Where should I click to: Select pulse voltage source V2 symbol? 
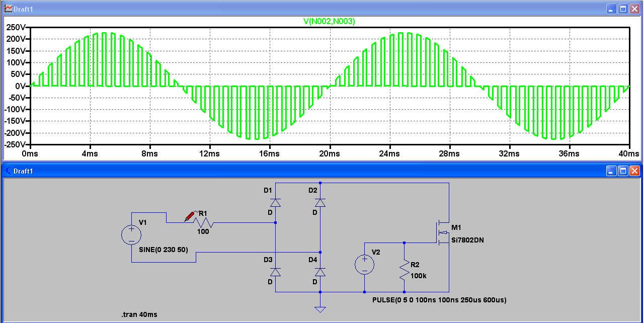(364, 264)
